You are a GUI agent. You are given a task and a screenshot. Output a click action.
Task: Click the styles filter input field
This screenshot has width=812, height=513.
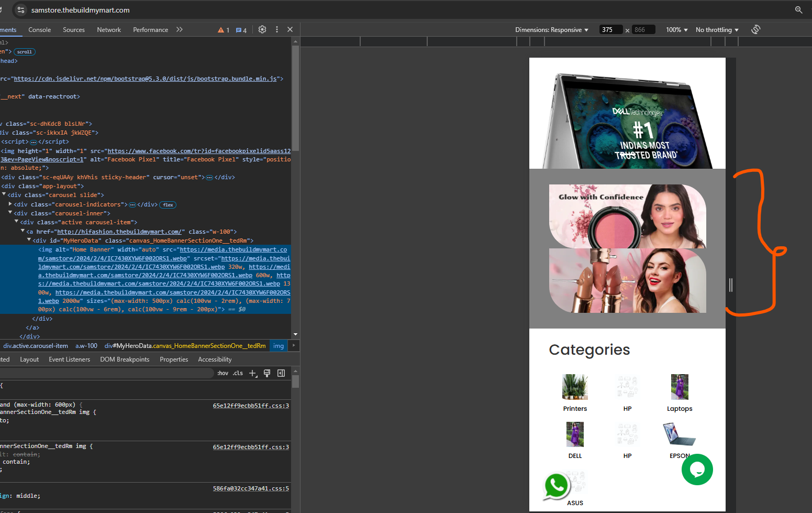(x=107, y=373)
